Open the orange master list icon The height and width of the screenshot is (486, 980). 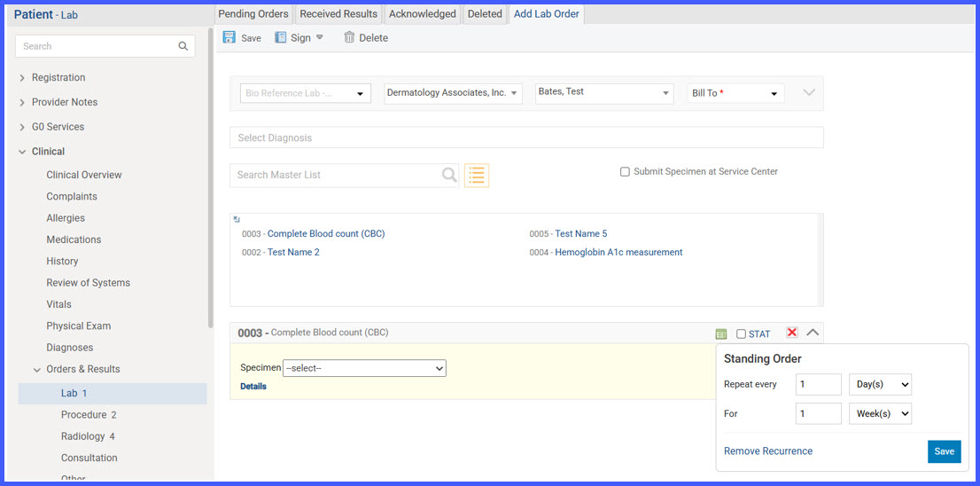(x=477, y=175)
